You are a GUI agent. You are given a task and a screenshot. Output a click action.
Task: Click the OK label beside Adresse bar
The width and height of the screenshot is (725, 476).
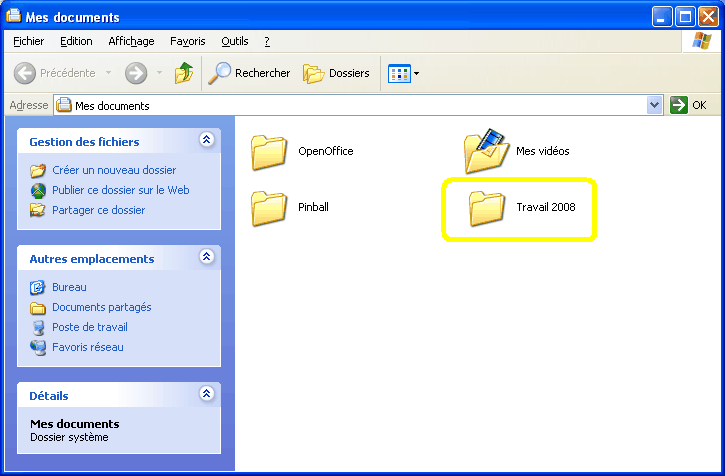coord(699,105)
